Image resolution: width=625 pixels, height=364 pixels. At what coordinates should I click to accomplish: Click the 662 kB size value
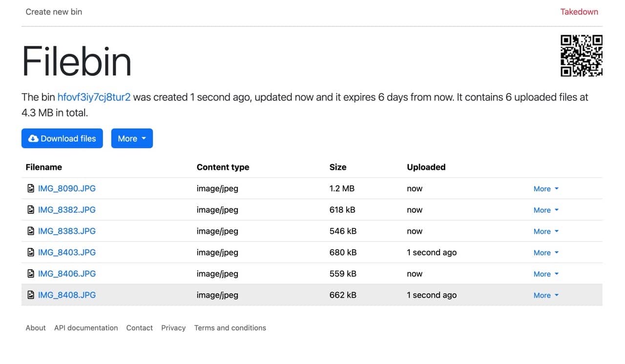click(x=343, y=295)
